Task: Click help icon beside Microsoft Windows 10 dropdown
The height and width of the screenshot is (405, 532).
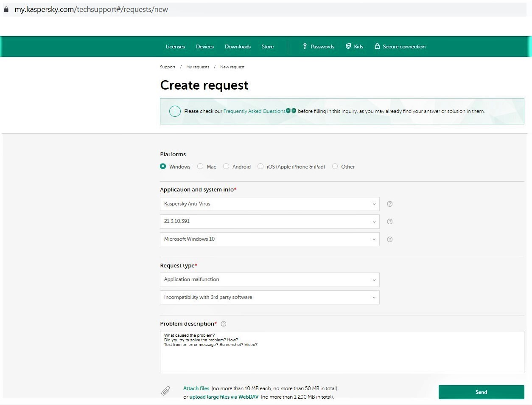Action: 390,239
